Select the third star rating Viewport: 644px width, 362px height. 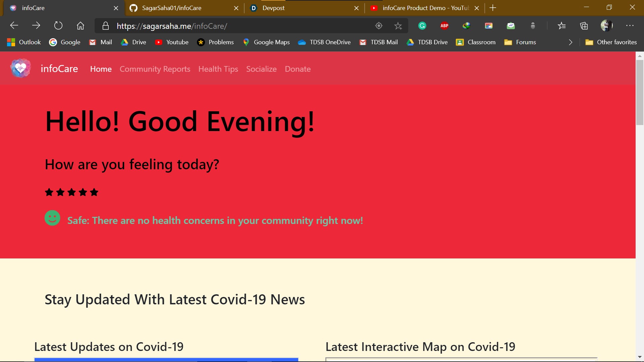[x=71, y=192]
